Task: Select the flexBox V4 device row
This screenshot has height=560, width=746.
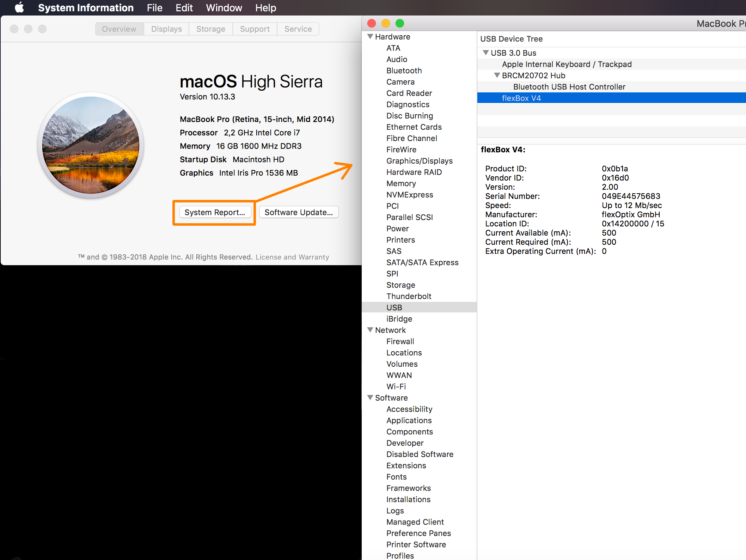Action: coord(612,98)
